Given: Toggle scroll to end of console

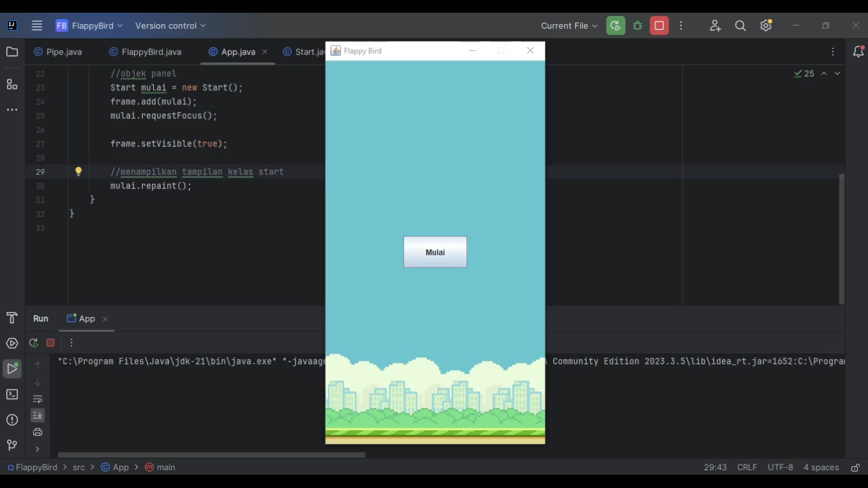Looking at the screenshot, I should point(37,416).
